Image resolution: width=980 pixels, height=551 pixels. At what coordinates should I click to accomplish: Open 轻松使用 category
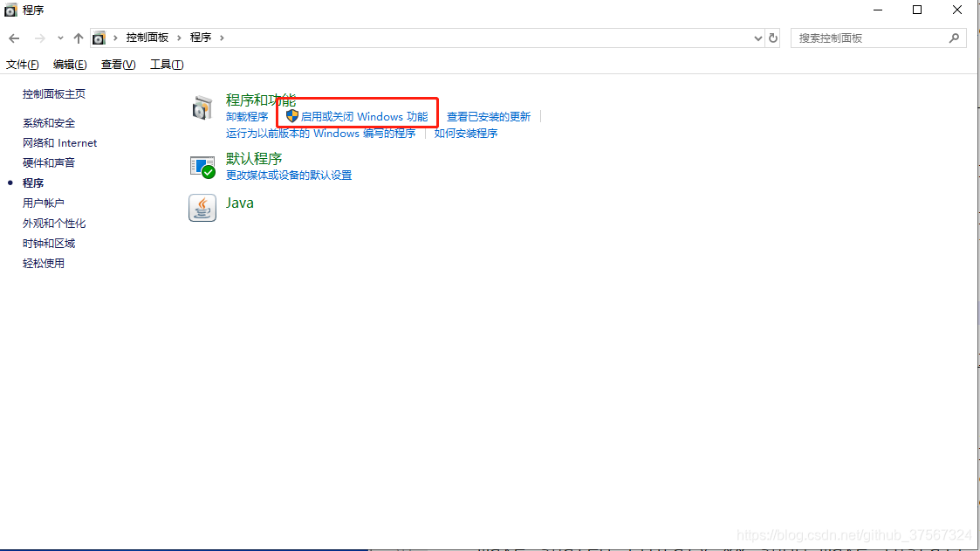(x=43, y=263)
